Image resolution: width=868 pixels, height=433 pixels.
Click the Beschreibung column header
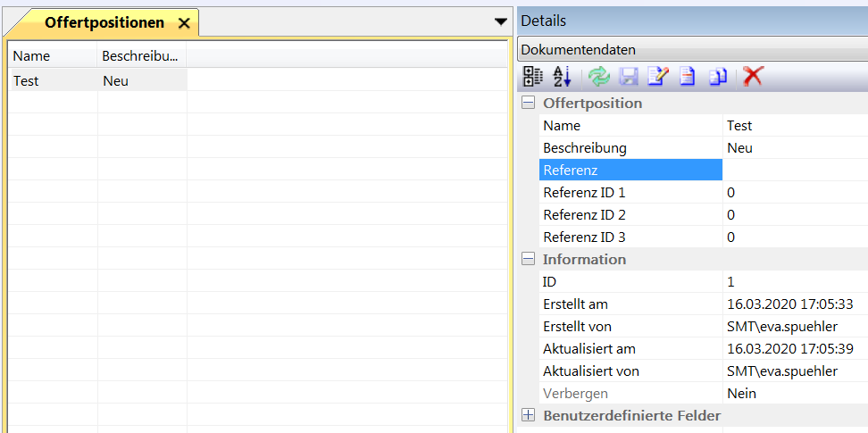point(140,56)
